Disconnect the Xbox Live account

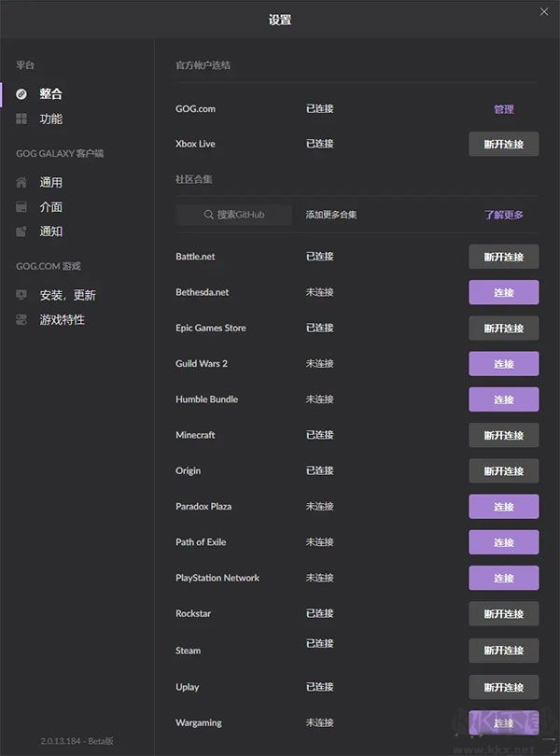[x=503, y=145]
